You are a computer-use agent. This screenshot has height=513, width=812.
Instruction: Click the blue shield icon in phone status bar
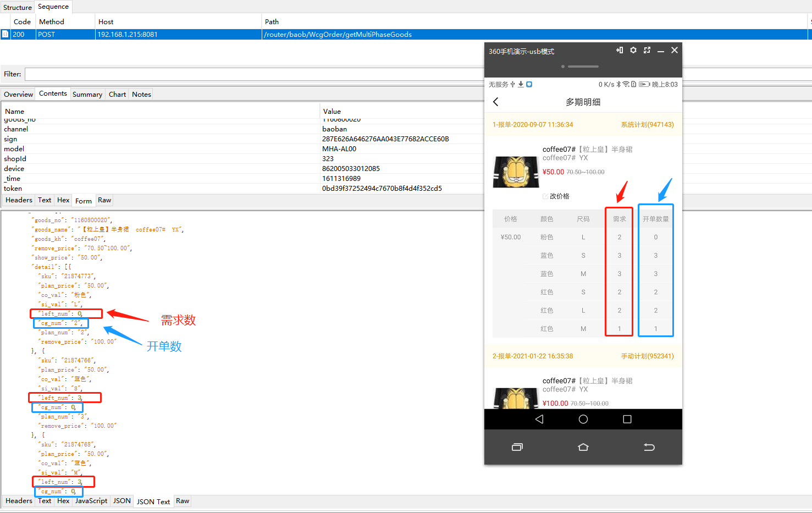click(x=529, y=84)
